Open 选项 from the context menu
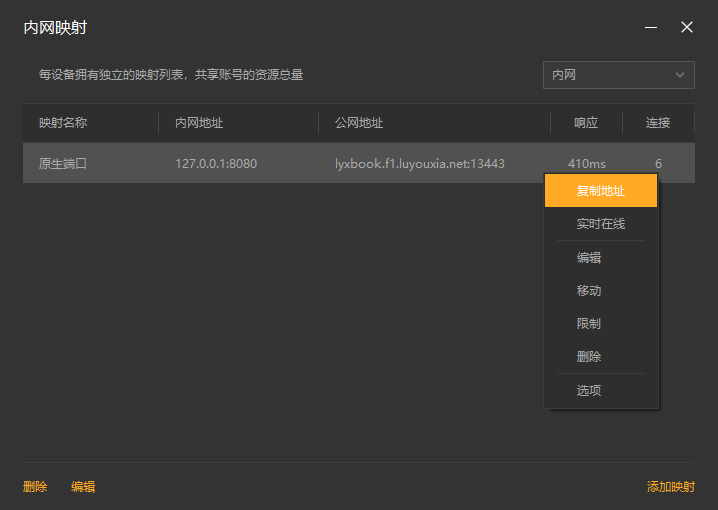The height and width of the screenshot is (510, 718). pyautogui.click(x=589, y=391)
